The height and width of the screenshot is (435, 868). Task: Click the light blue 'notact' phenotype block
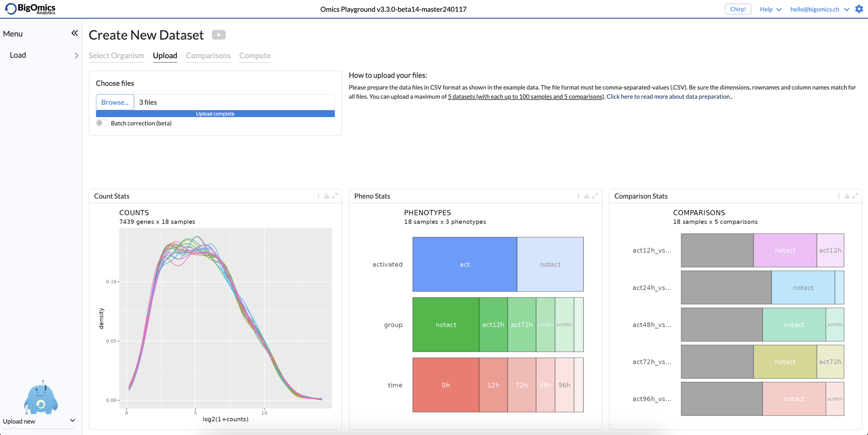pos(550,264)
